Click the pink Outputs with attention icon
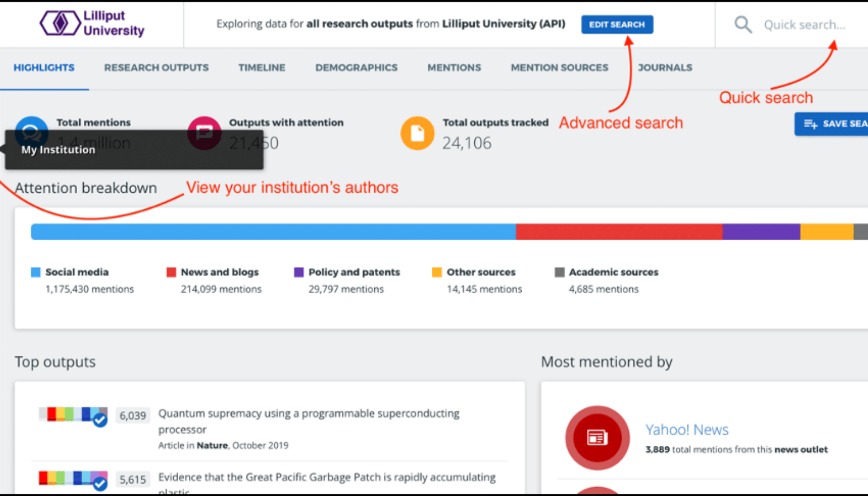This screenshot has width=868, height=496. (x=204, y=133)
